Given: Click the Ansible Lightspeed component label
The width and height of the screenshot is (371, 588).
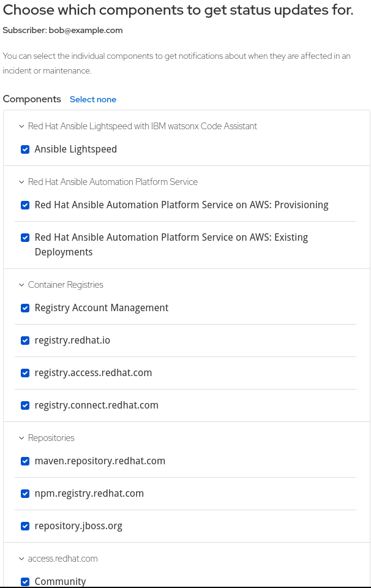Looking at the screenshot, I should coord(75,149).
